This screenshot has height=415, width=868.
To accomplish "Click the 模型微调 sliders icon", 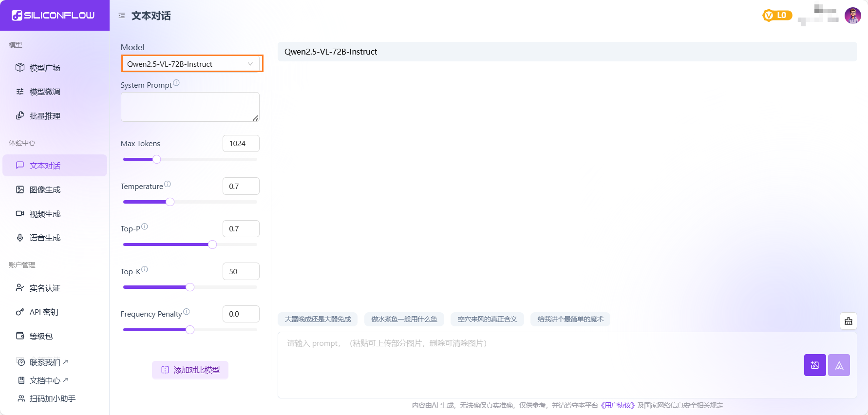I will [20, 92].
